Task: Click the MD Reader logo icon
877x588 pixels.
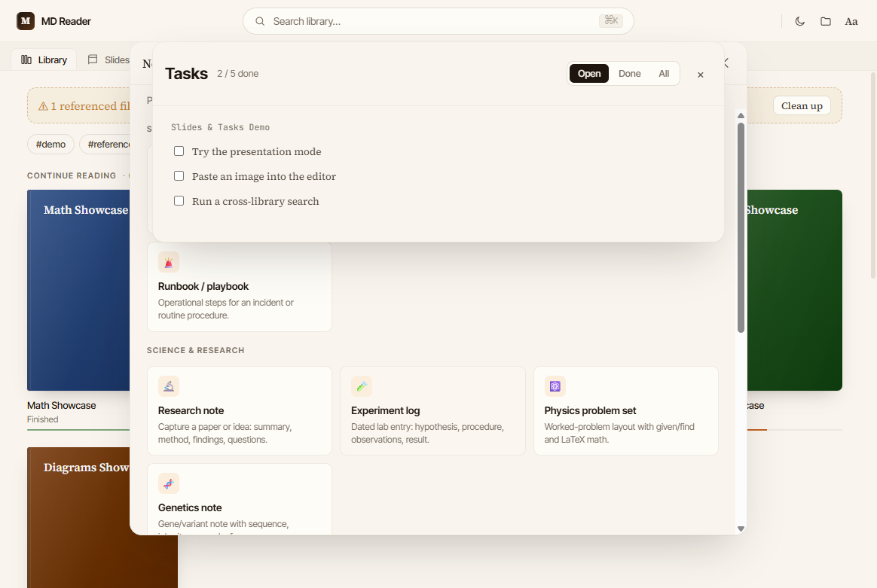Action: click(26, 21)
